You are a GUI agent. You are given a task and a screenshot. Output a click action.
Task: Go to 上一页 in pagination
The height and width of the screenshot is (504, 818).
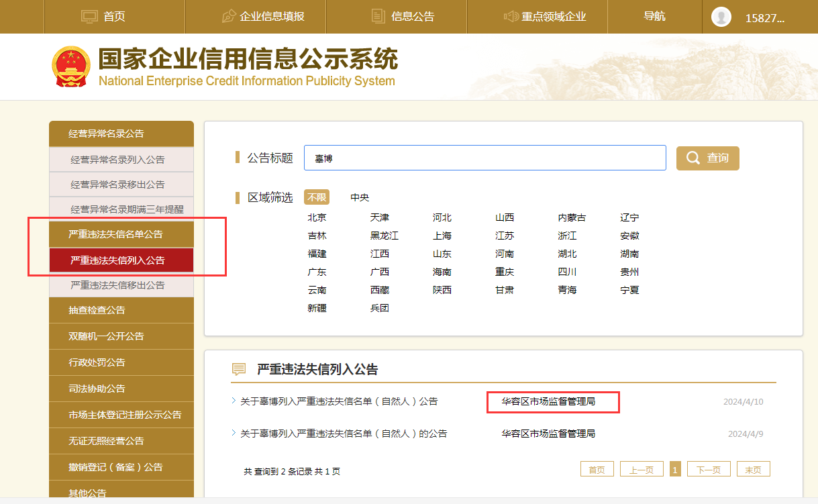642,469
